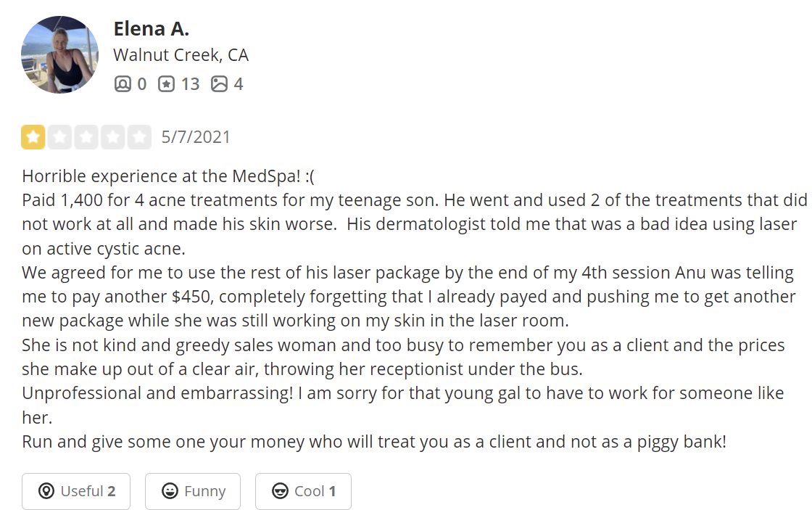The height and width of the screenshot is (510, 812).
Task: Click the friends count icon
Action: pyautogui.click(x=123, y=84)
